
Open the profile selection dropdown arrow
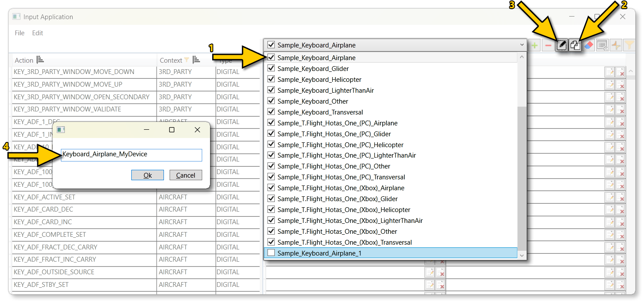pyautogui.click(x=521, y=44)
